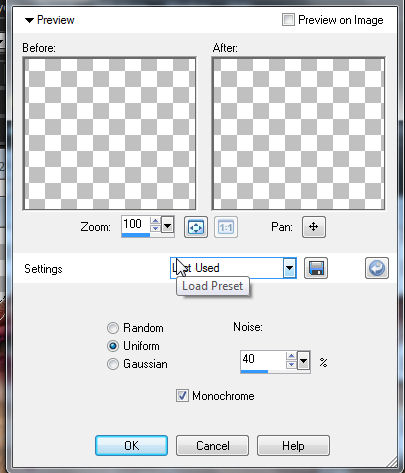
Task: Decrease Noise value with down spinner arrow
Action: pyautogui.click(x=292, y=364)
